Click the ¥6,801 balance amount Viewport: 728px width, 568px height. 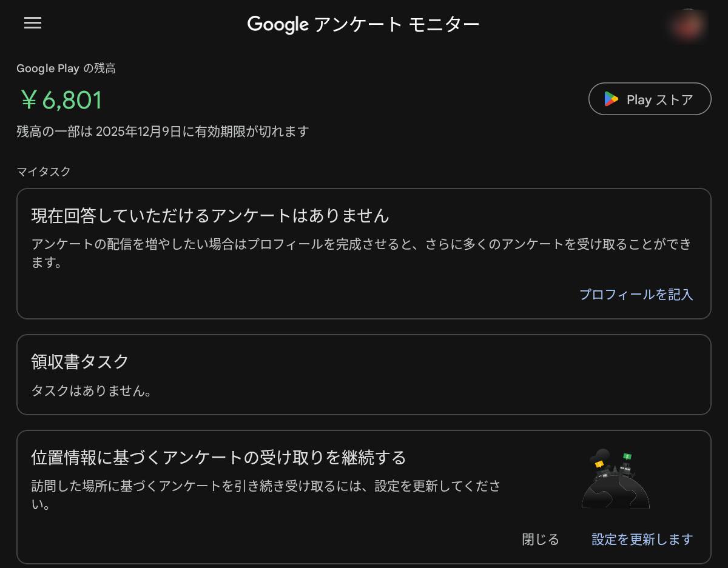(61, 100)
